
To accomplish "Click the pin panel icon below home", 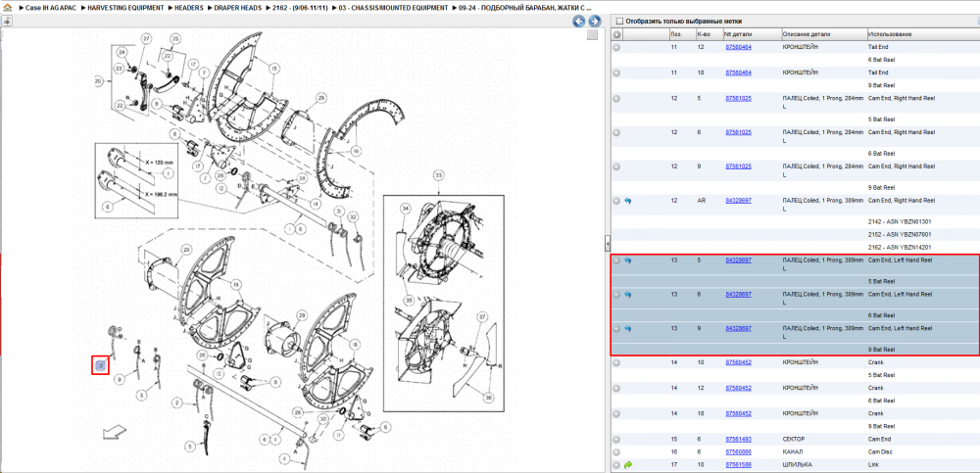I will point(7,21).
